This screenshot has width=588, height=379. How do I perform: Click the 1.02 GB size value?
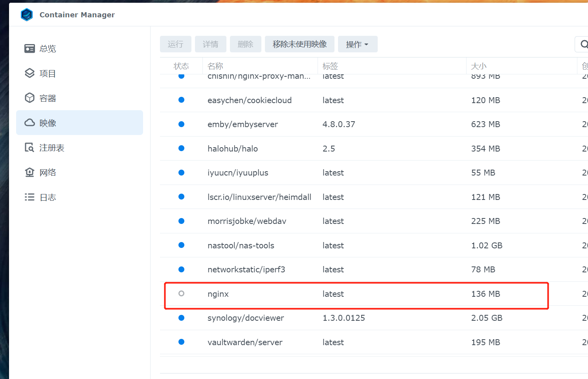point(487,246)
